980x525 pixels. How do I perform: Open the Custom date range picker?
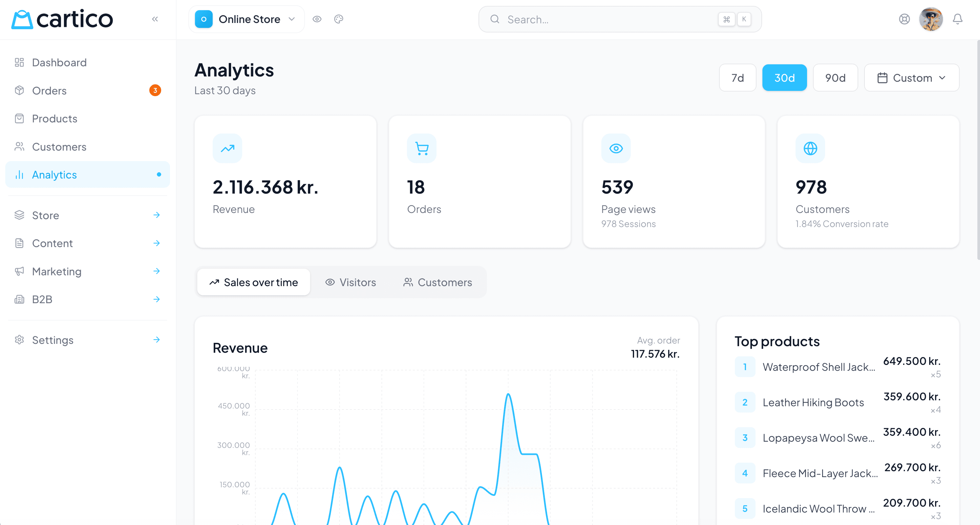click(x=911, y=78)
